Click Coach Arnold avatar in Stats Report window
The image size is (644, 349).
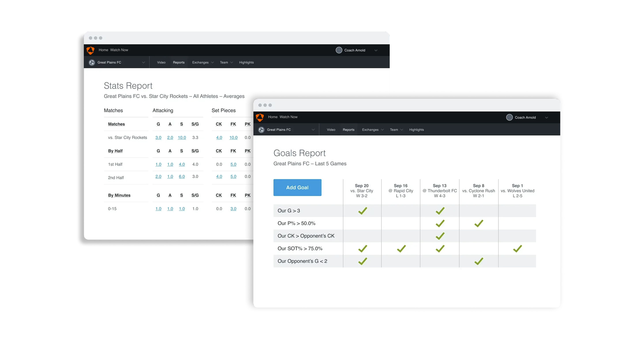click(339, 50)
